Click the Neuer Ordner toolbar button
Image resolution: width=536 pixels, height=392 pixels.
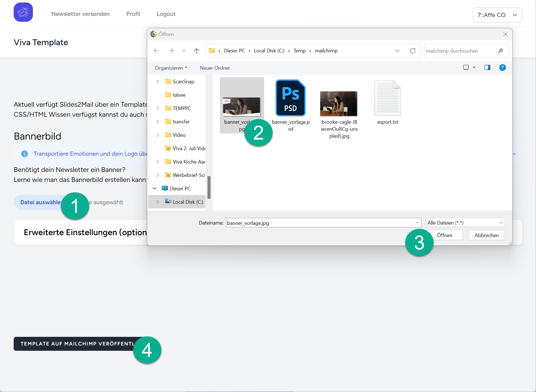tap(215, 68)
